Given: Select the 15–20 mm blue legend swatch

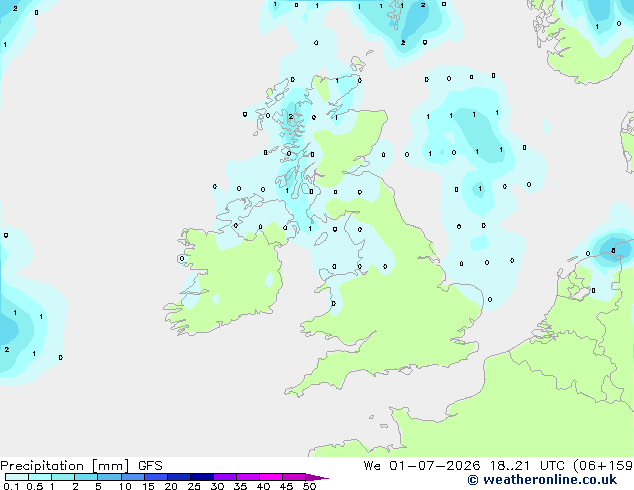Looking at the screenshot, I should point(156,477).
